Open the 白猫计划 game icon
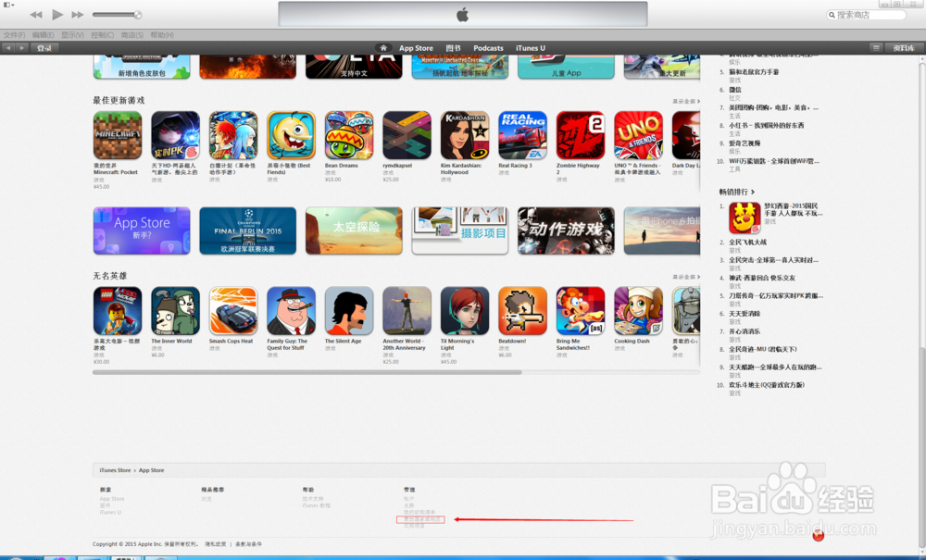 233,135
